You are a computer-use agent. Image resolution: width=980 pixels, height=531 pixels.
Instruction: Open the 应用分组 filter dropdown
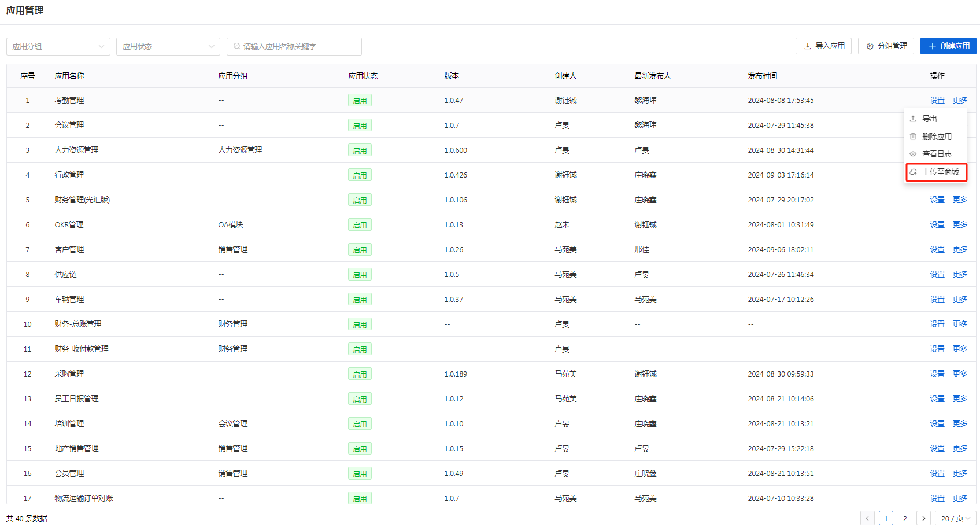(58, 46)
